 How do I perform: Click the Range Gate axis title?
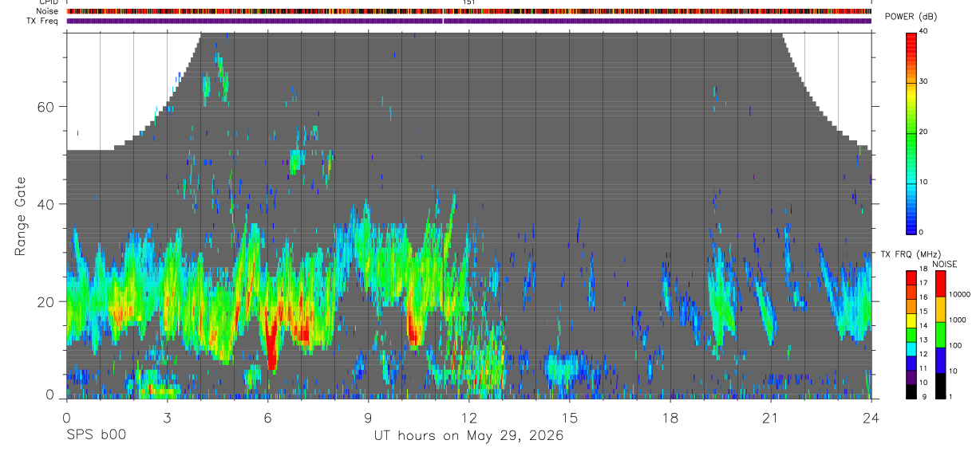[x=21, y=215]
